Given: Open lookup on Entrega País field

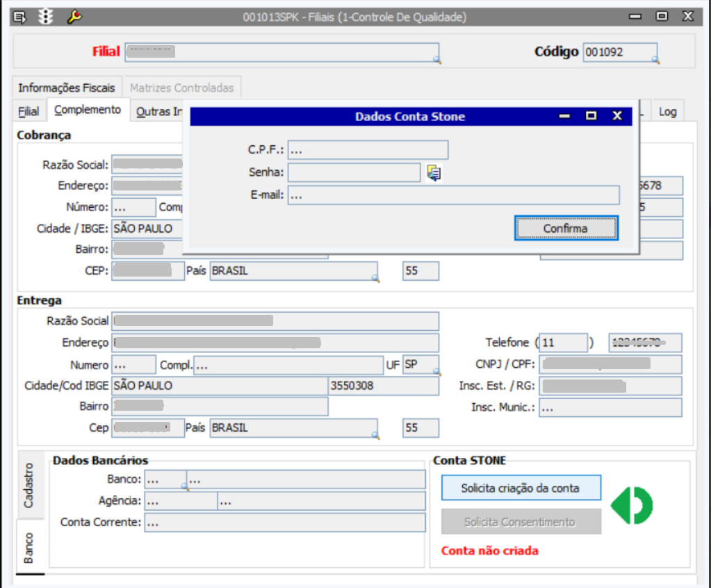Looking at the screenshot, I should click(375, 435).
